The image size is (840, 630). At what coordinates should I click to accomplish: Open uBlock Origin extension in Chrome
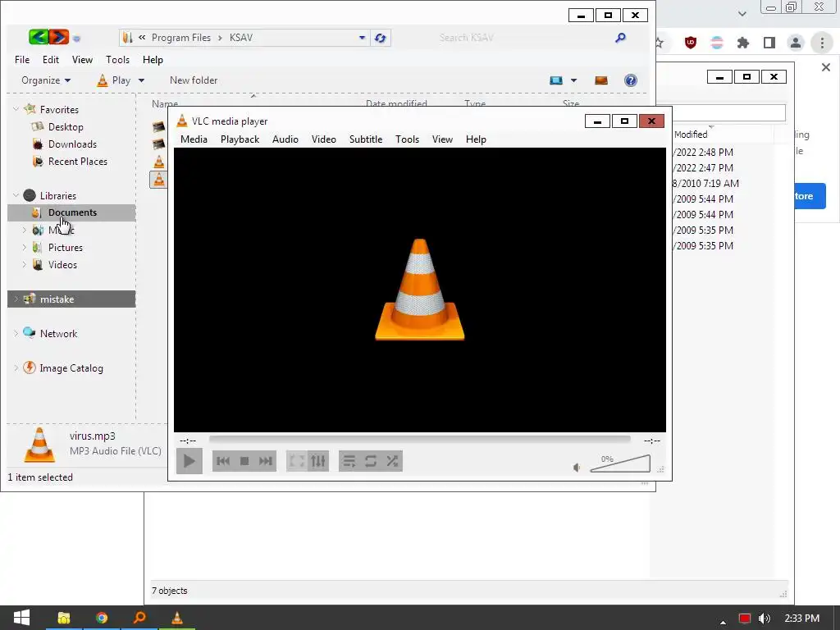[x=691, y=43]
